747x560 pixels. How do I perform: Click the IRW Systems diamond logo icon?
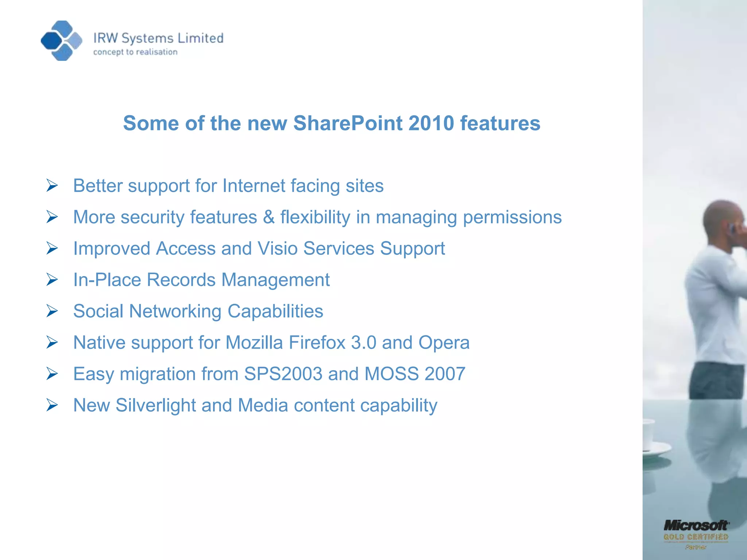coord(61,40)
